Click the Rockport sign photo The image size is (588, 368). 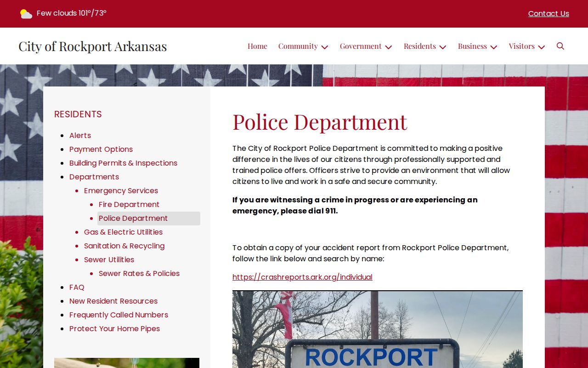[378, 329]
